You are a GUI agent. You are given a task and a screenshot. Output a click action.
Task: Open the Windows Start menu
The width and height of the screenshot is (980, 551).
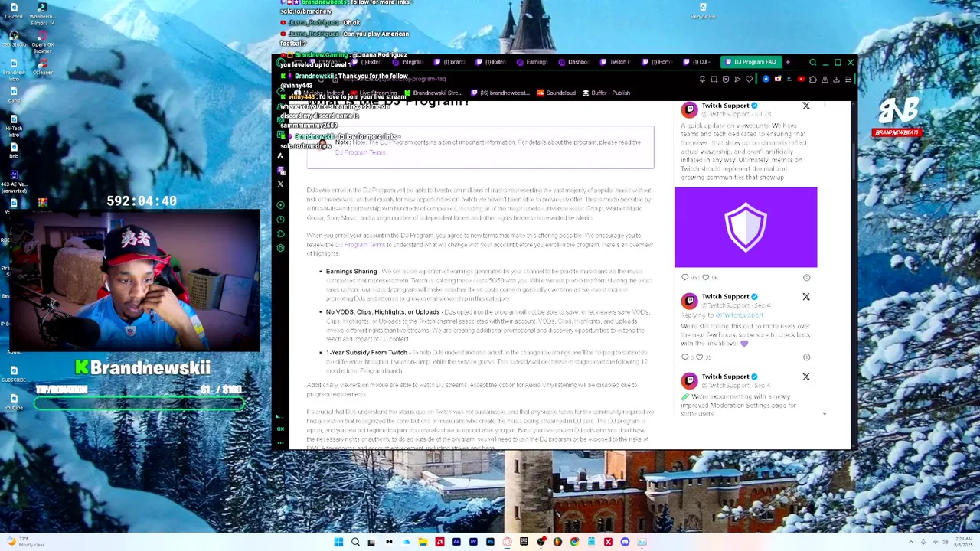tap(338, 542)
